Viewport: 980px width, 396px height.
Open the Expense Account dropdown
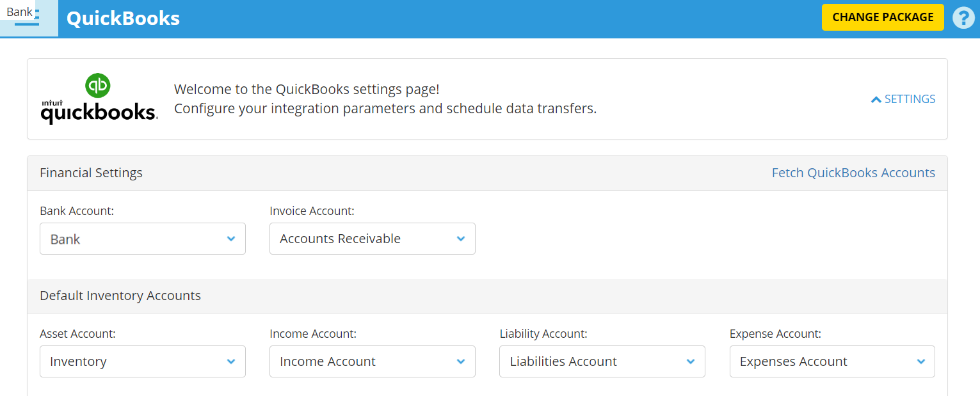click(831, 361)
